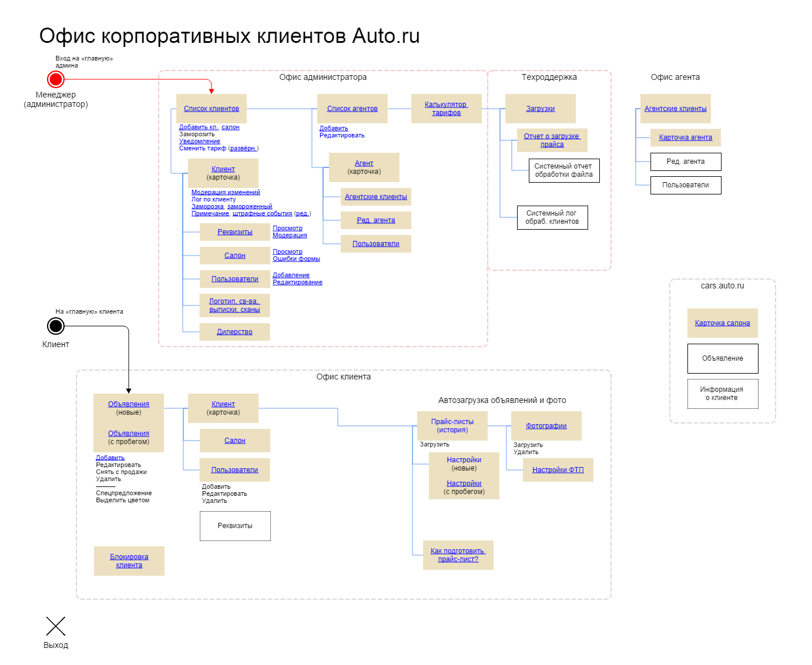Click the Модерация изменений link

[x=226, y=192]
